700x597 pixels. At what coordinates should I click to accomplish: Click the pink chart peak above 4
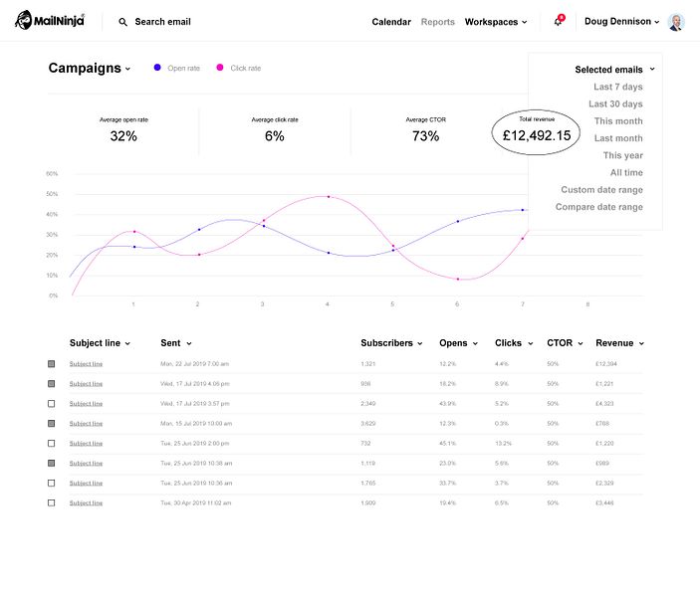pyautogui.click(x=329, y=196)
